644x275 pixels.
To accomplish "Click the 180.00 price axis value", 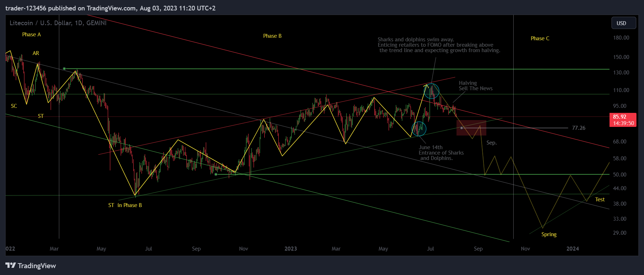I will (621, 38).
